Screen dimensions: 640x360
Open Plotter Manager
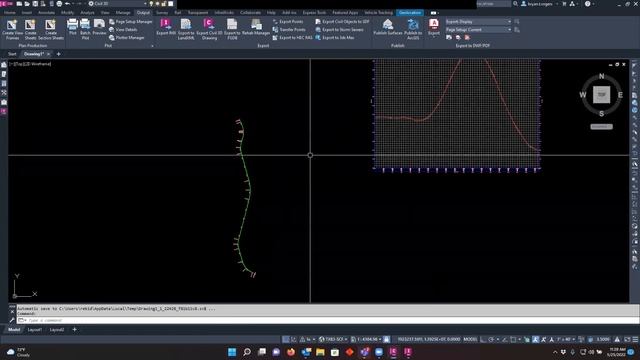click(x=127, y=38)
